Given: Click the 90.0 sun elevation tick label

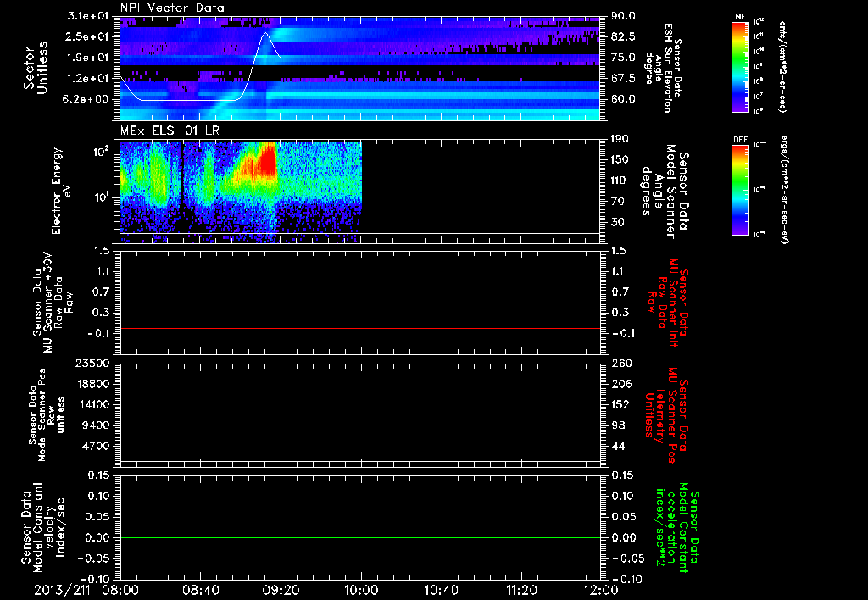Looking at the screenshot, I should [623, 16].
